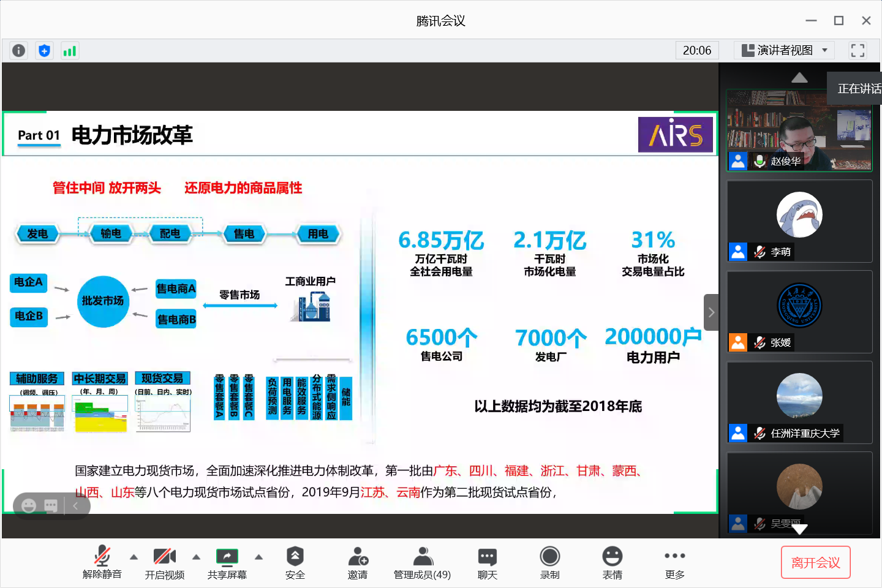Click the blue security shield icon
Viewport: 882px width, 588px height.
pyautogui.click(x=44, y=51)
